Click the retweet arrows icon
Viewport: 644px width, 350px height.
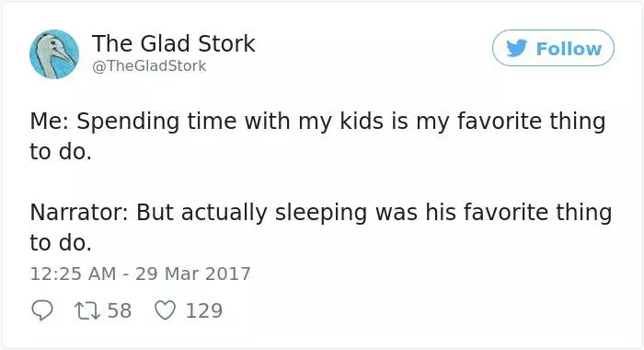(x=86, y=311)
